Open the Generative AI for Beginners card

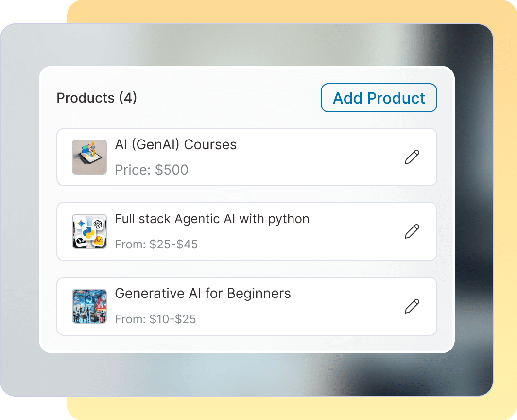click(x=247, y=306)
